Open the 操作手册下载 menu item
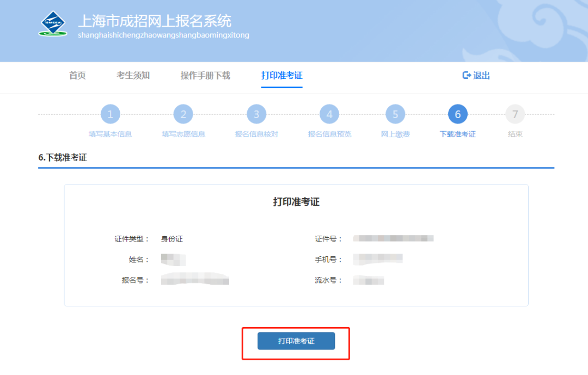This screenshot has height=375, width=588. point(205,76)
